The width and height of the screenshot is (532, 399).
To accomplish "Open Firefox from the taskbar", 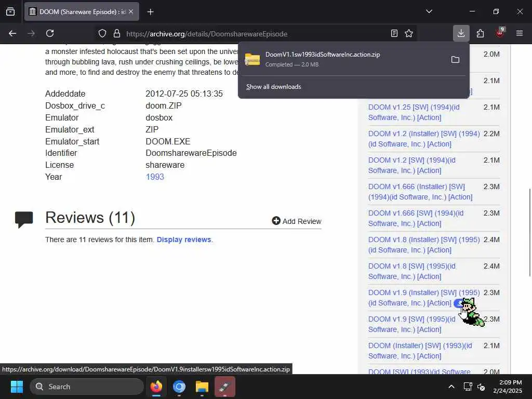I will click(156, 387).
